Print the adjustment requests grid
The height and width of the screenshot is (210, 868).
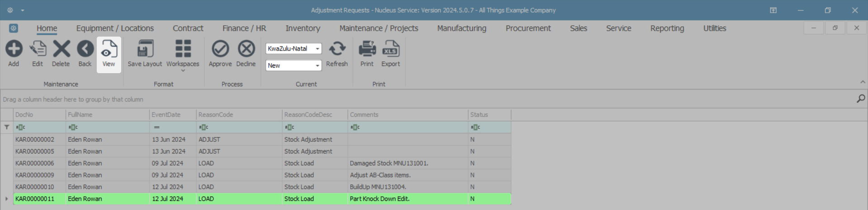(x=367, y=49)
